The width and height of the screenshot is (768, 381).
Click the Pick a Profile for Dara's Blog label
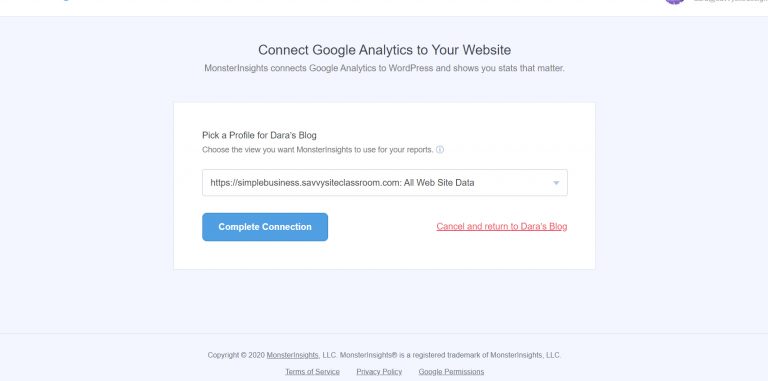[x=259, y=135]
